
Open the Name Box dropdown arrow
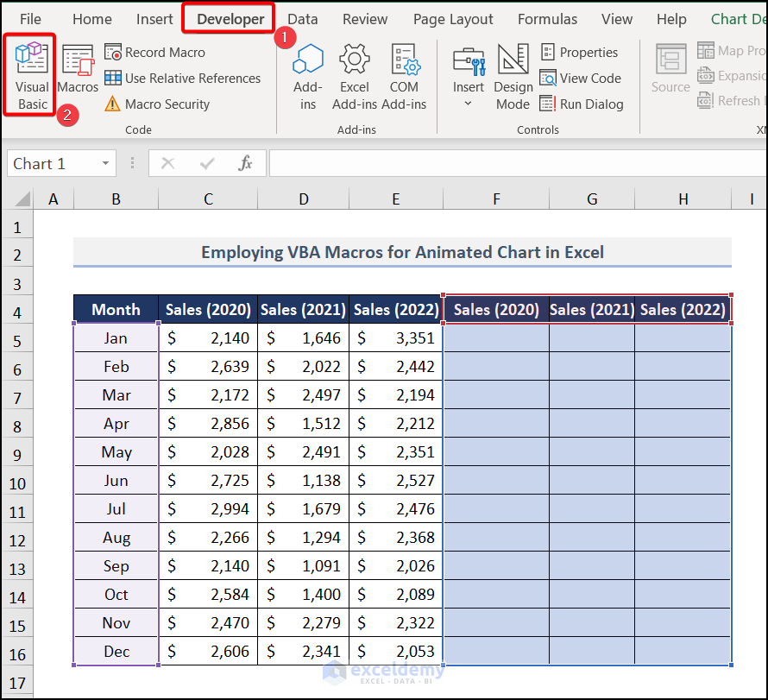tap(106, 164)
